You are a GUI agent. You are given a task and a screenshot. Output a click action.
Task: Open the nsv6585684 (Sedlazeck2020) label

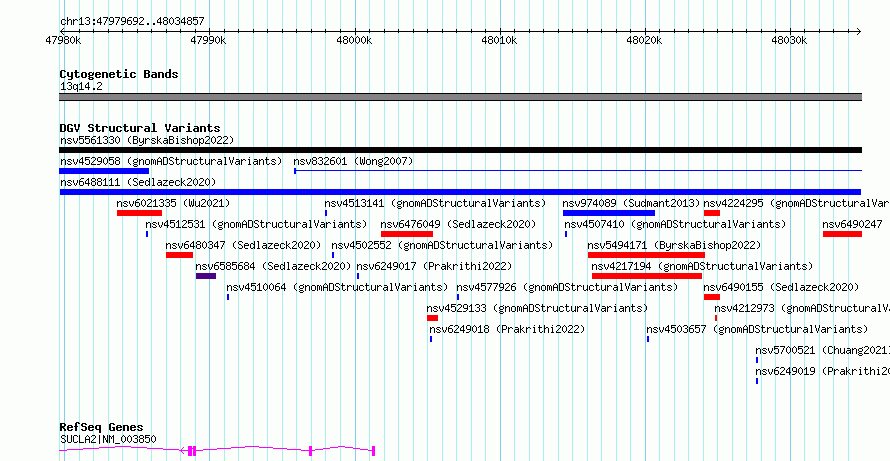(x=274, y=266)
